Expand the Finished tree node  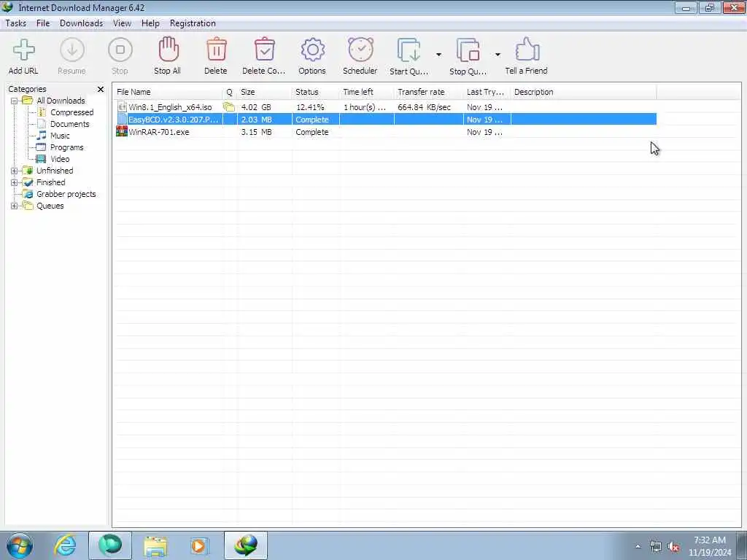point(15,183)
